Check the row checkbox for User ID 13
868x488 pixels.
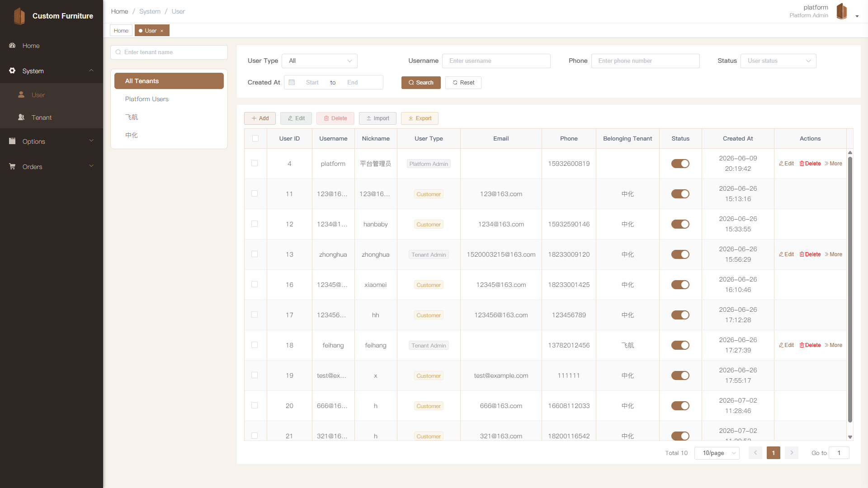tap(255, 254)
